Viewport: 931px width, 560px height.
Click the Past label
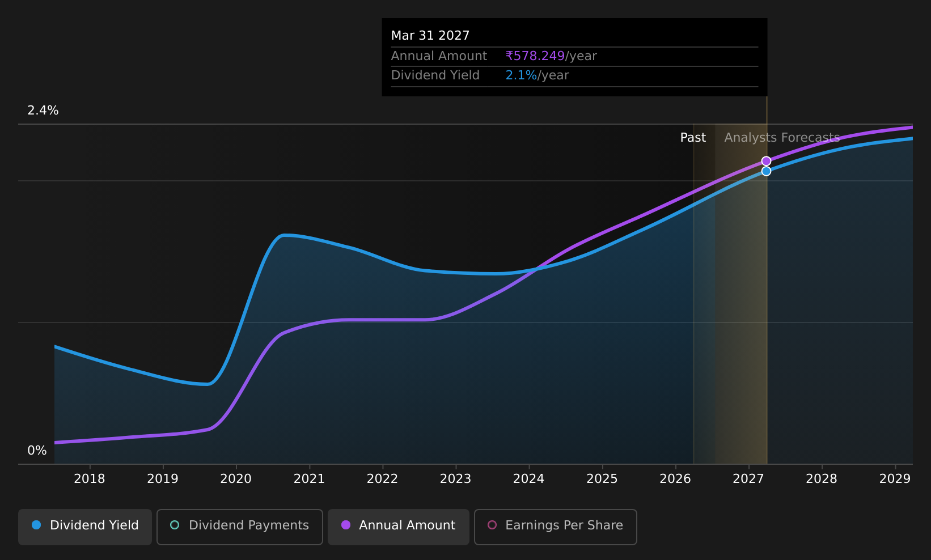coord(693,138)
